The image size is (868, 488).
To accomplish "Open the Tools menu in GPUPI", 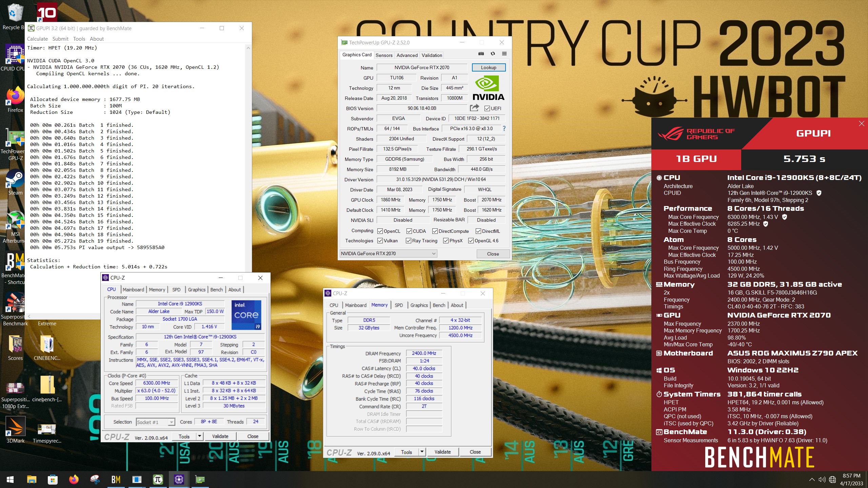I will tap(79, 39).
